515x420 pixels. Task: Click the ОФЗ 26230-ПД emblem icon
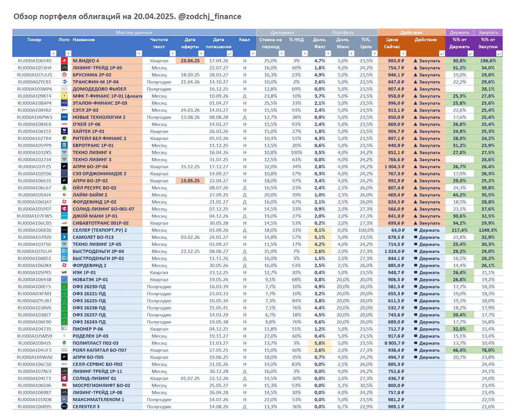64,287
